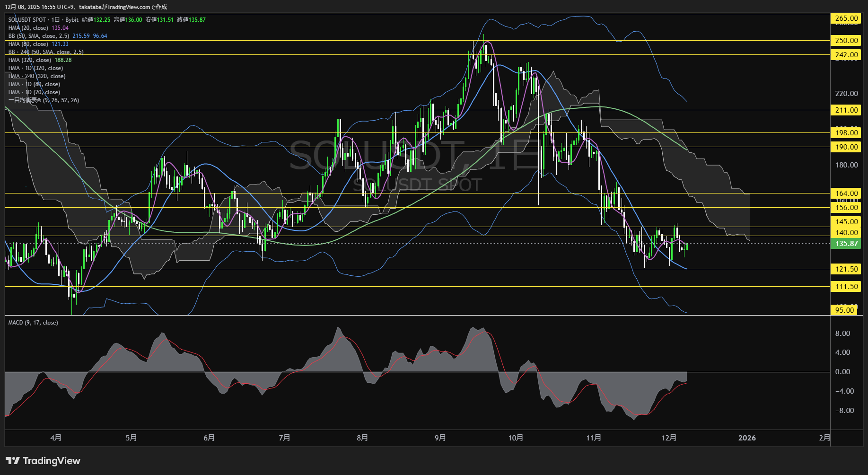The width and height of the screenshot is (868, 475).
Task: Click the 10月 marker on time axis
Action: [516, 438]
